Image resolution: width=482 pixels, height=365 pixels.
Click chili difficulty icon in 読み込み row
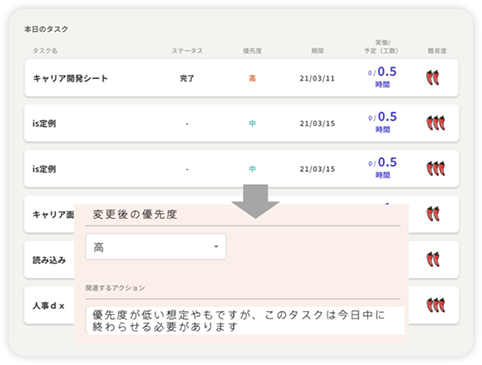click(433, 259)
